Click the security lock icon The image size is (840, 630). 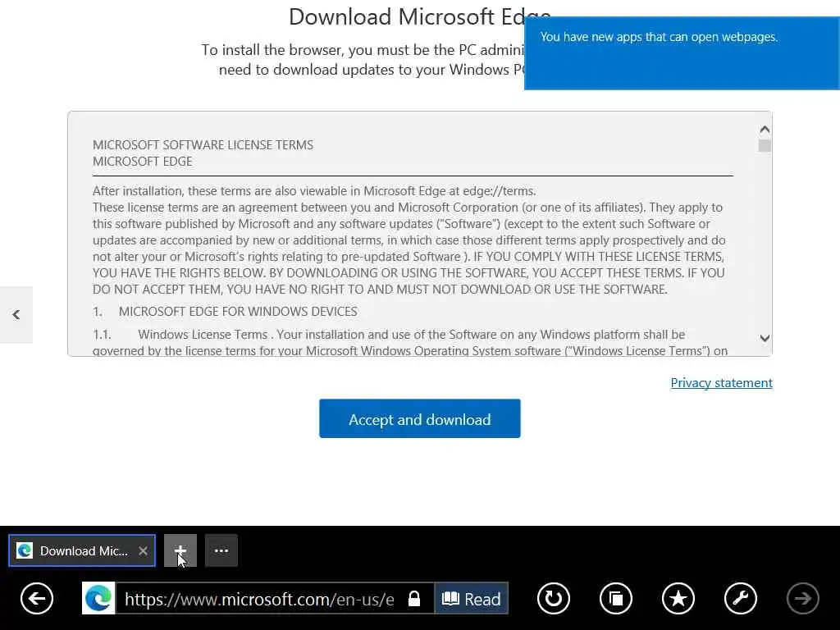(x=414, y=598)
